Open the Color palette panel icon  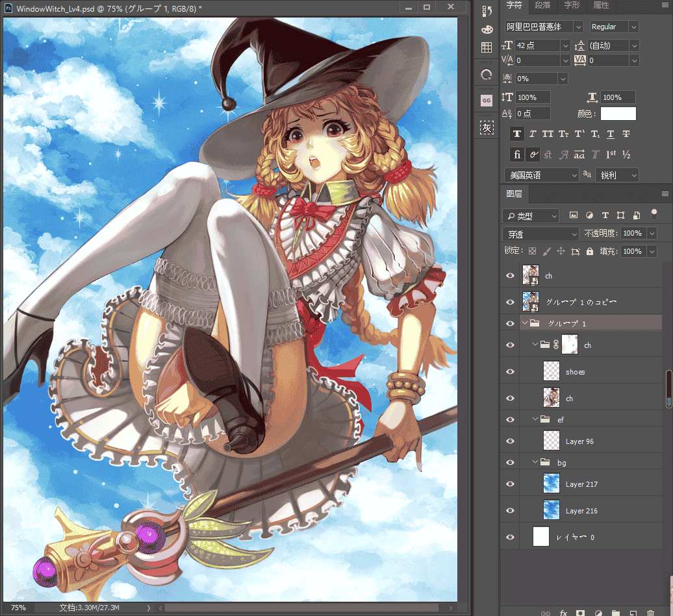(x=487, y=29)
